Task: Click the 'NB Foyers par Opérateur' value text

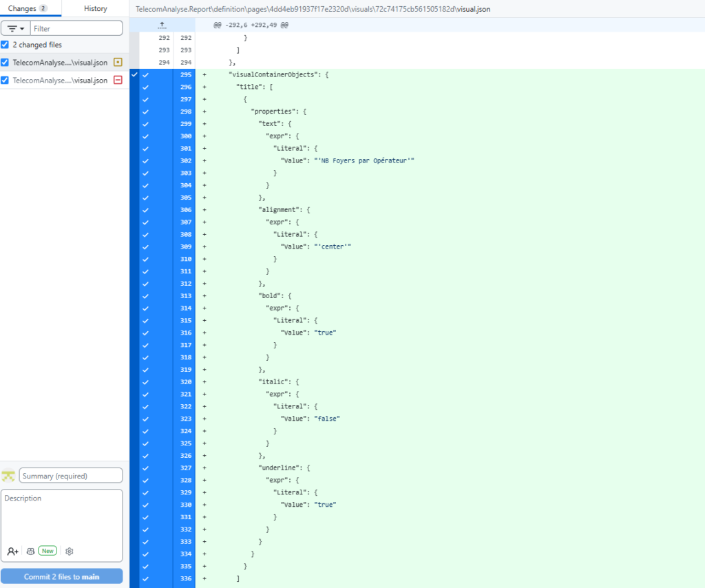Action: pyautogui.click(x=364, y=160)
